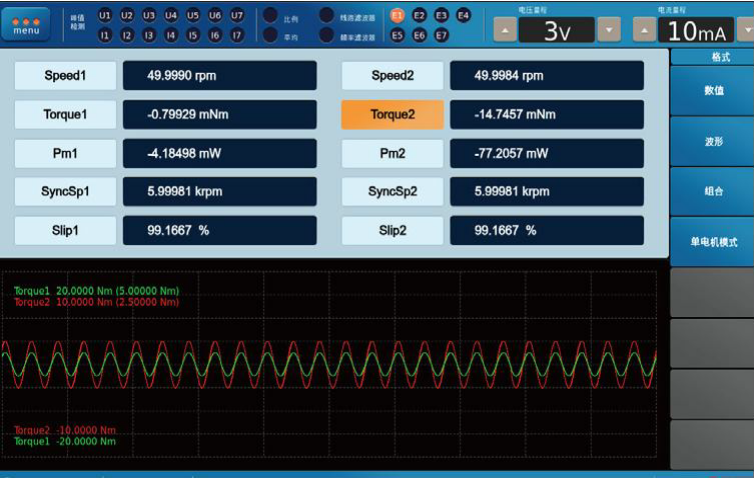Decrease voltage range with down arrow
Image resolution: width=755 pixels, height=479 pixels.
[609, 30]
